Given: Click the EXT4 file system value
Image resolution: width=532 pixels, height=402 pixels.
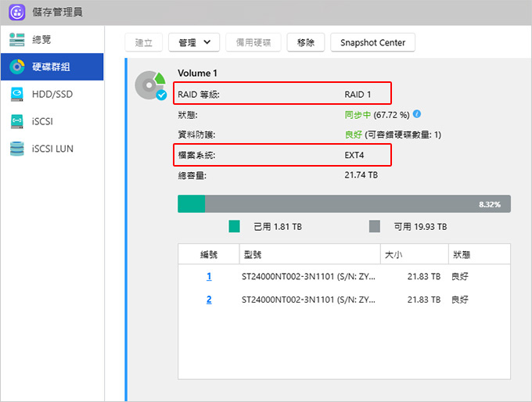Looking at the screenshot, I should (354, 155).
